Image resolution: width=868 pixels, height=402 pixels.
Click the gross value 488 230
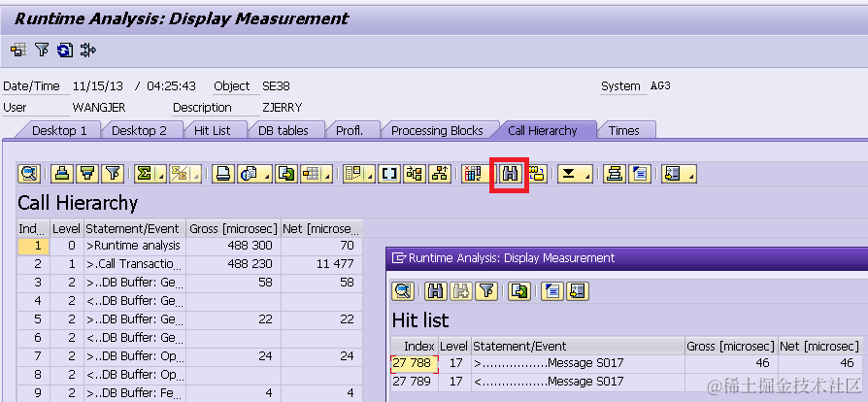tap(233, 264)
